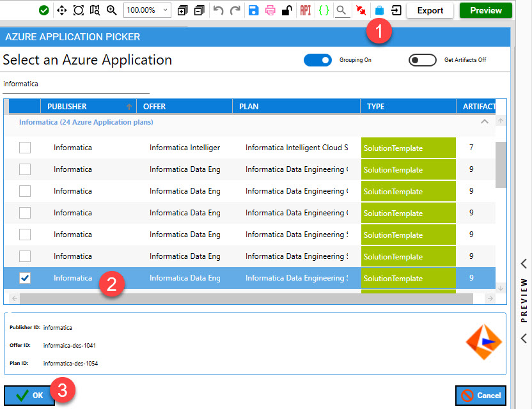The height and width of the screenshot is (409, 532).
Task: Click the zoom in magnifier icon
Action: tap(112, 10)
